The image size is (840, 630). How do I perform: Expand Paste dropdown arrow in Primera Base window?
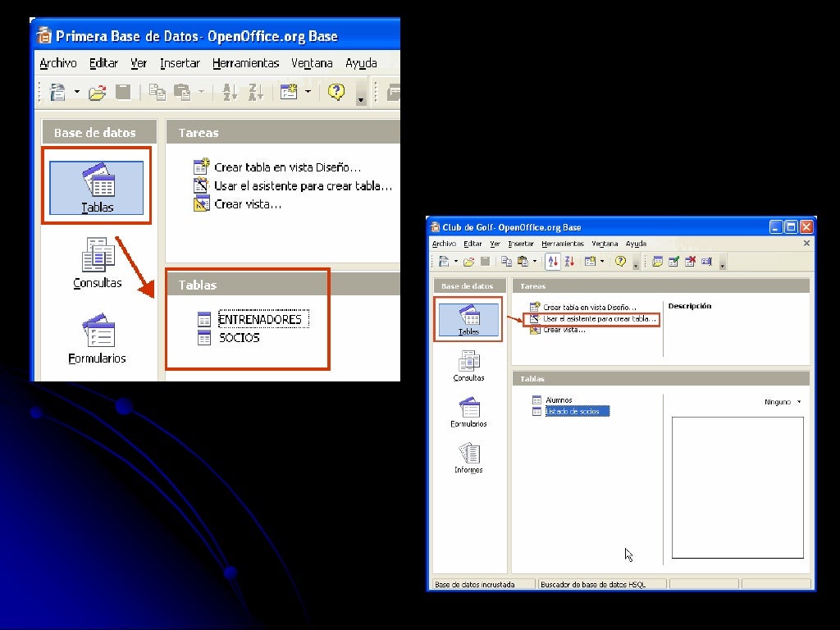click(202, 92)
